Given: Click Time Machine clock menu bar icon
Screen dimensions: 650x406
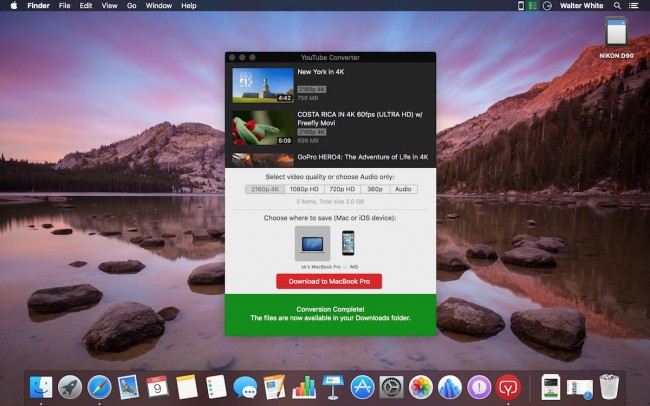Looking at the screenshot, I should pos(547,5).
